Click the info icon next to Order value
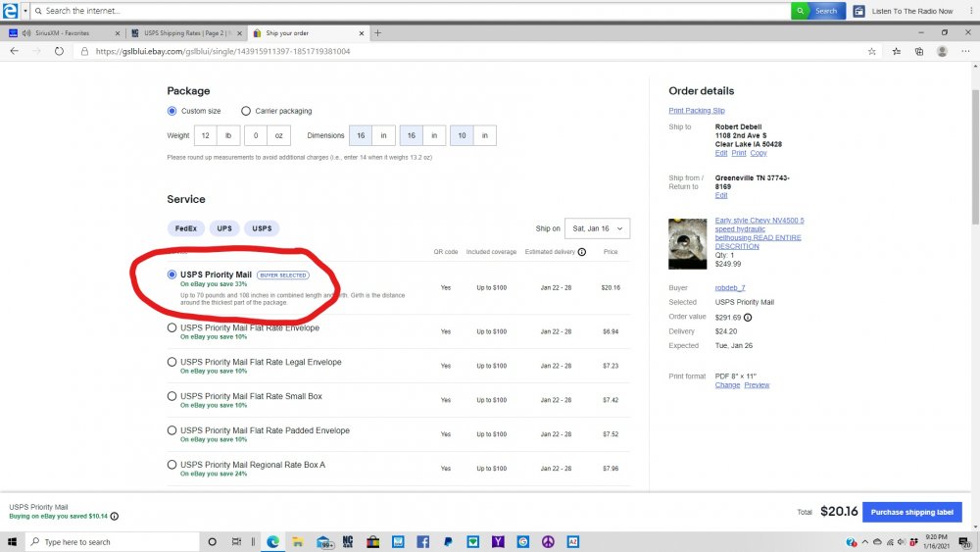Screen dimensions: 980x552 pyautogui.click(x=748, y=318)
